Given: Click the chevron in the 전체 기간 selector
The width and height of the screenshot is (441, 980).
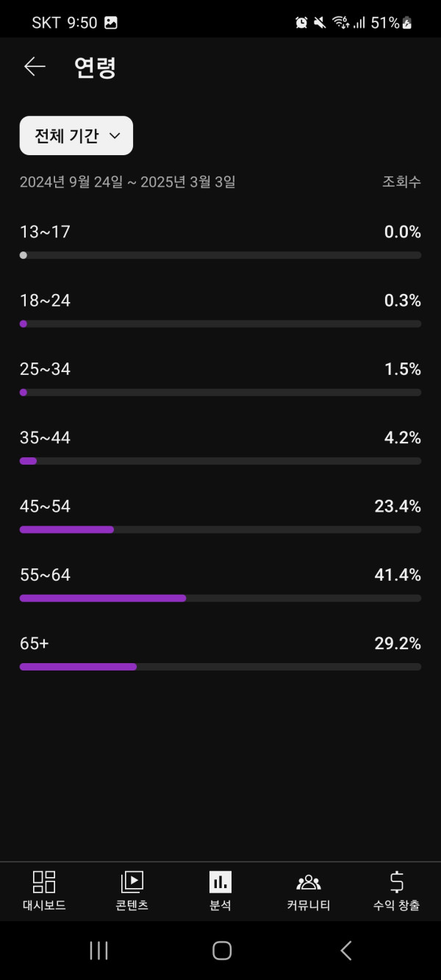Looking at the screenshot, I should coord(114,136).
